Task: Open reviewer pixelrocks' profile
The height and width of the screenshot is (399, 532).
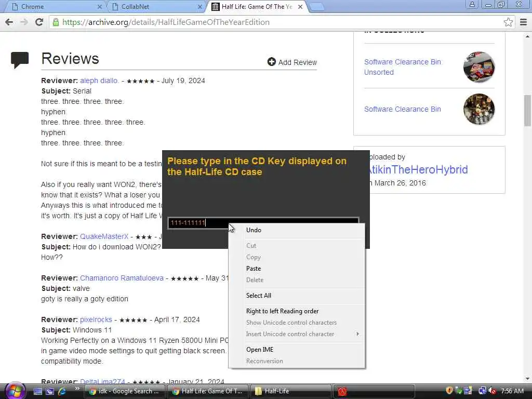Action: 96,320
